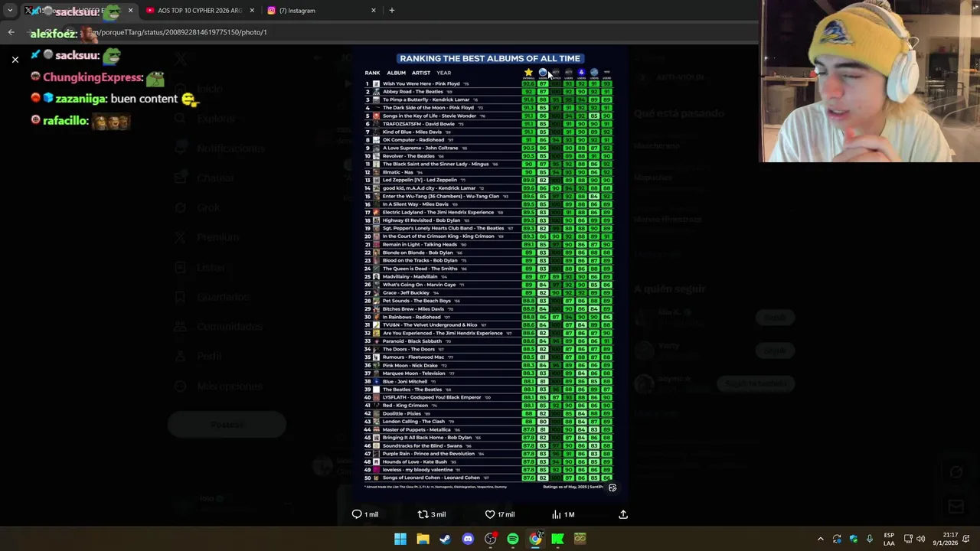This screenshot has width=980, height=551.
Task: Switch to AOS TOP 10 CYPHER YouTube tab
Action: coord(198,11)
